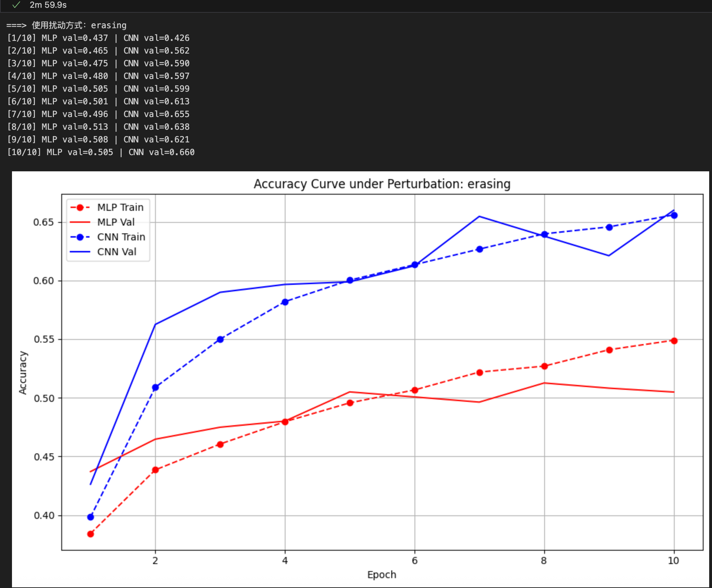Click the 2m 59.9s execution time
Viewport: 712px width, 588px height.
[x=48, y=5]
